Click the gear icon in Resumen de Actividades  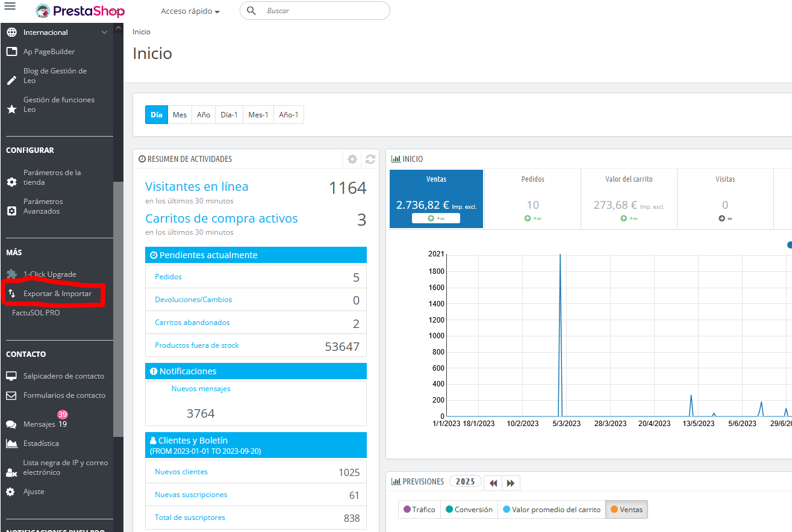point(352,159)
